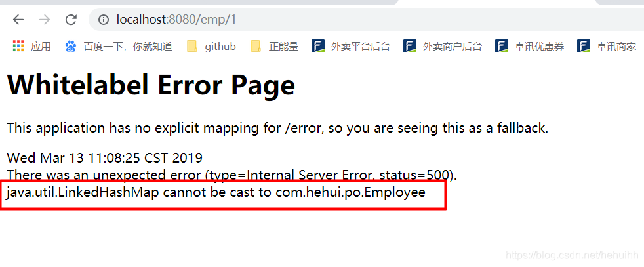Open the 正能量 bookmark folder

(274, 46)
